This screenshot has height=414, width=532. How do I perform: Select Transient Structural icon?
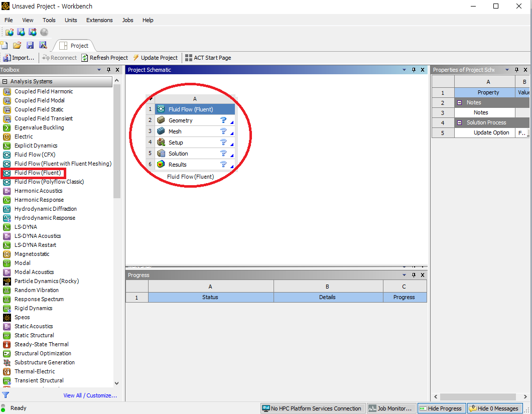(x=7, y=381)
